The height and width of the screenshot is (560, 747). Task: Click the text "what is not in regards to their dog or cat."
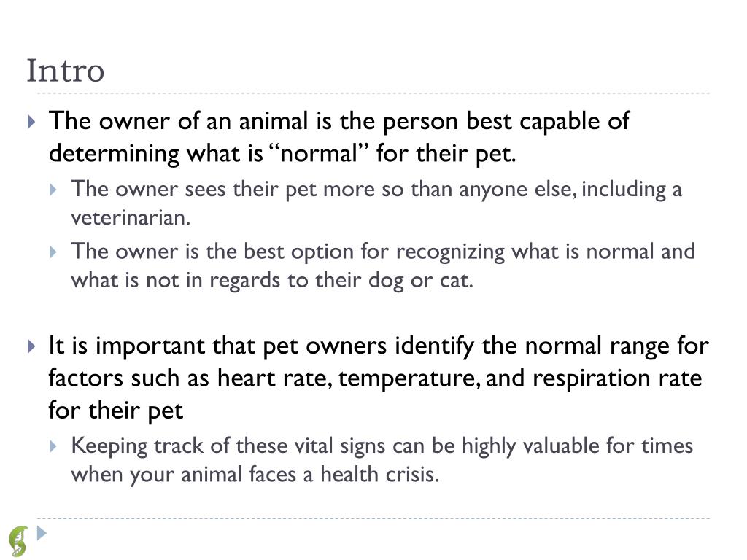pyautogui.click(x=272, y=281)
